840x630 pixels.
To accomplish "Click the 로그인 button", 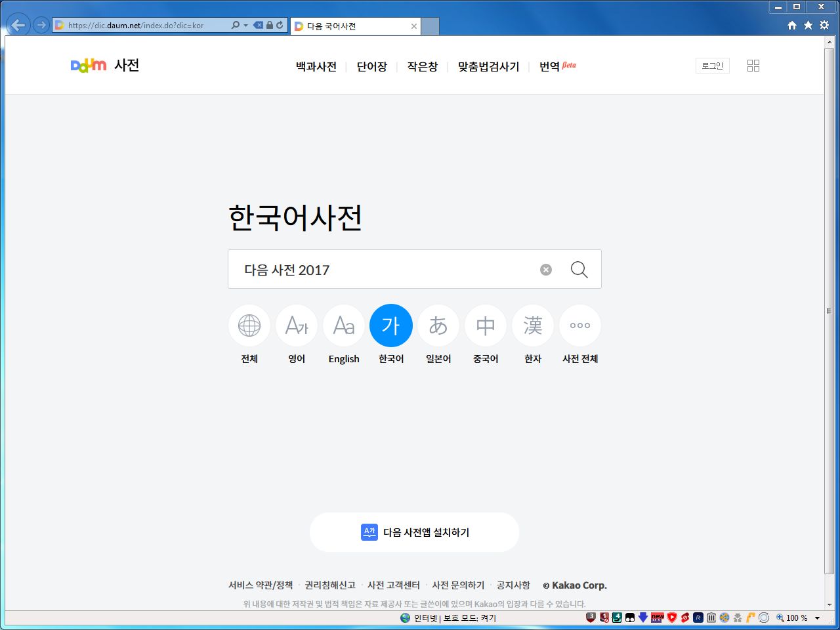I will [713, 66].
